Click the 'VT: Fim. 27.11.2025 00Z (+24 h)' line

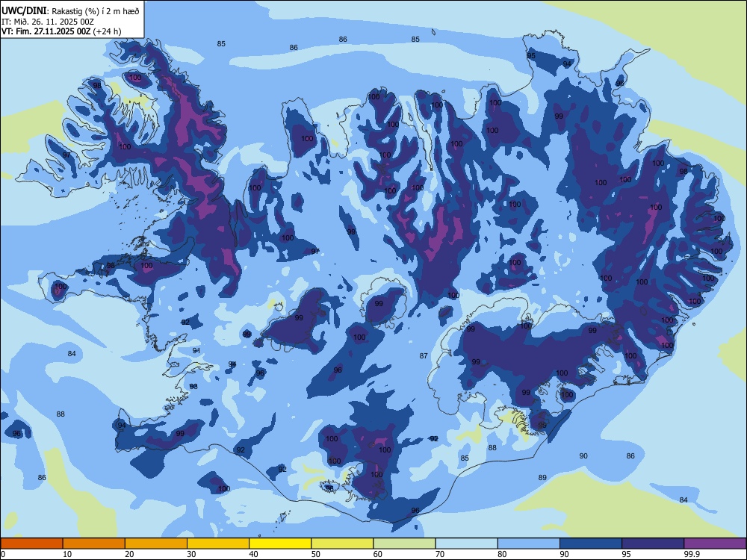61,32
